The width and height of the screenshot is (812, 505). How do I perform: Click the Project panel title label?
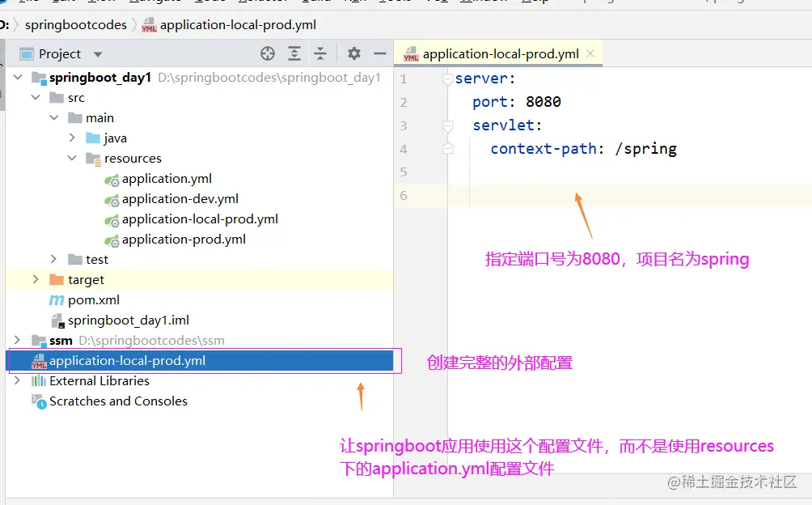click(x=60, y=54)
